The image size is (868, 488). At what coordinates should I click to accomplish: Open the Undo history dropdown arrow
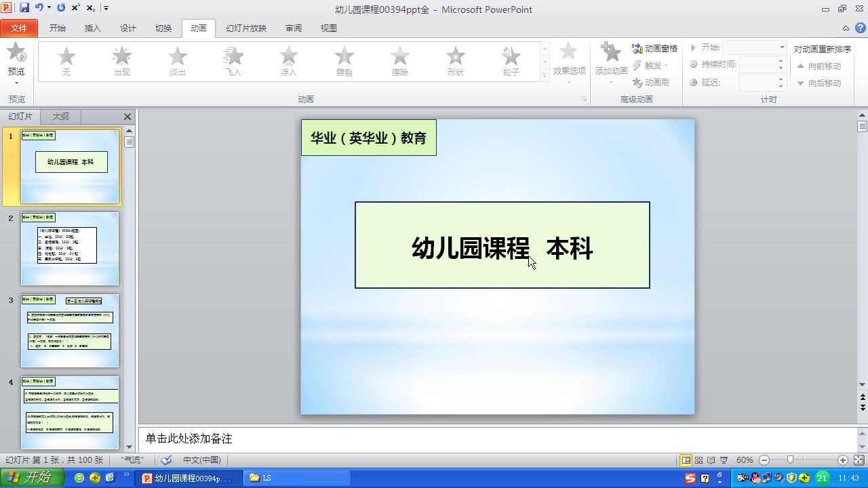[49, 9]
